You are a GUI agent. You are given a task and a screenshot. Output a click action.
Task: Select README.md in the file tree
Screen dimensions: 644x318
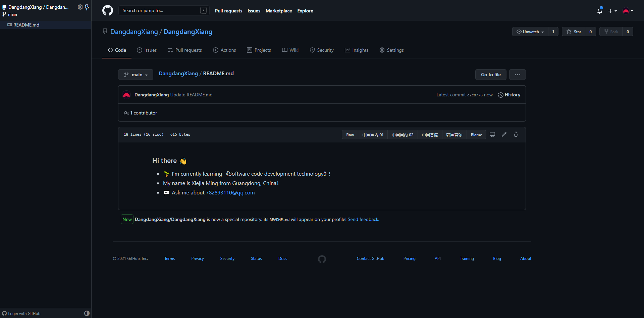(46, 25)
